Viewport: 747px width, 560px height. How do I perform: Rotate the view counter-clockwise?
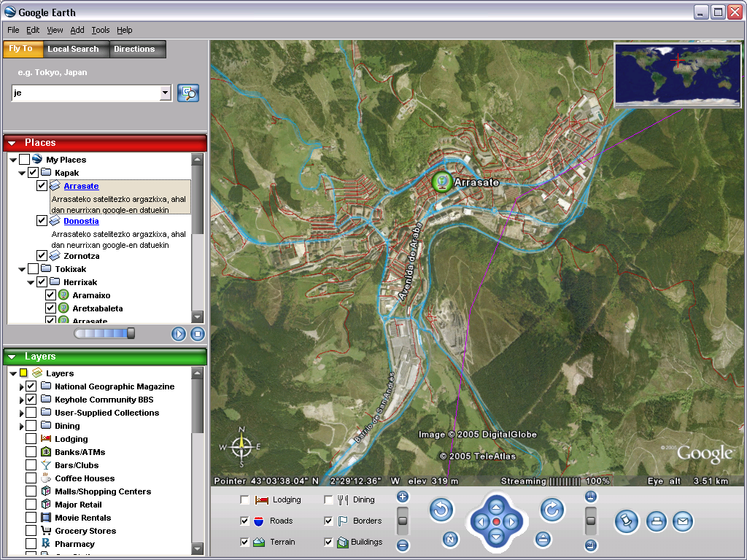click(441, 510)
